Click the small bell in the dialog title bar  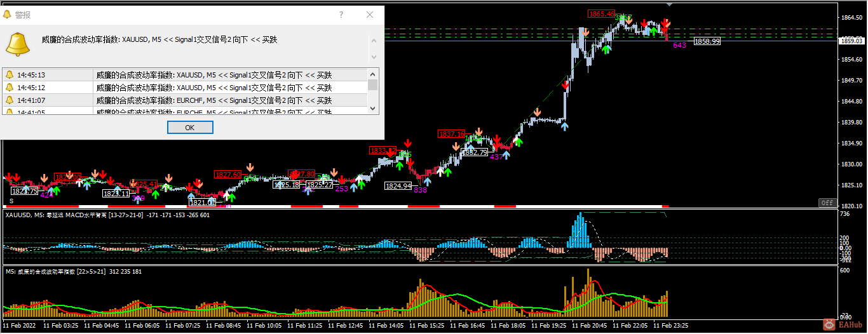8,15
